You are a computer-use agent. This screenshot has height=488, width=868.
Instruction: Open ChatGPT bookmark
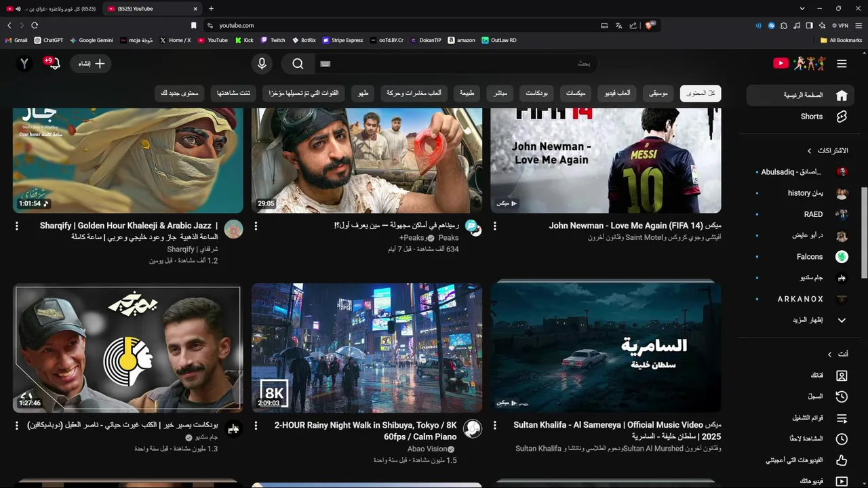tap(48, 40)
